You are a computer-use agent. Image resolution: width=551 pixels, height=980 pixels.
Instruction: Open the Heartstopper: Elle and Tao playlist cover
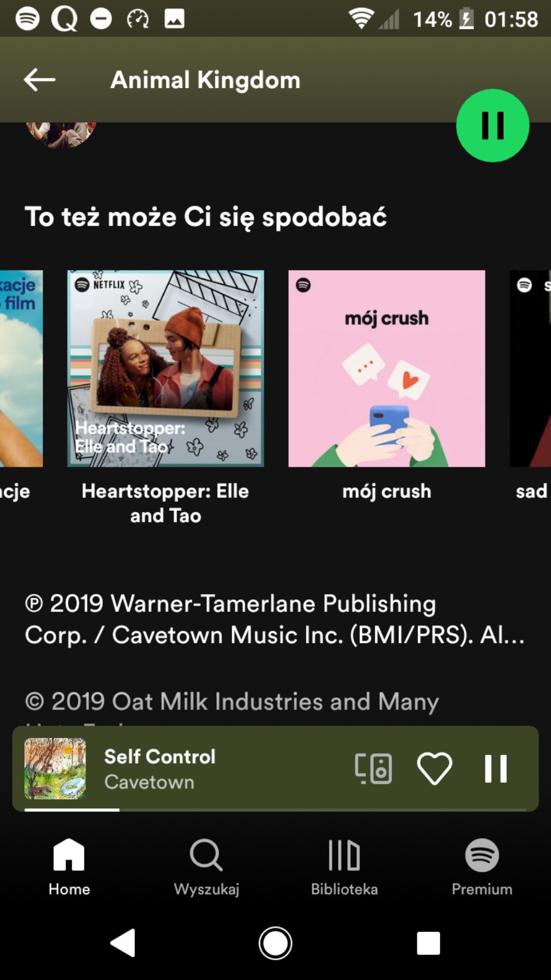[165, 368]
